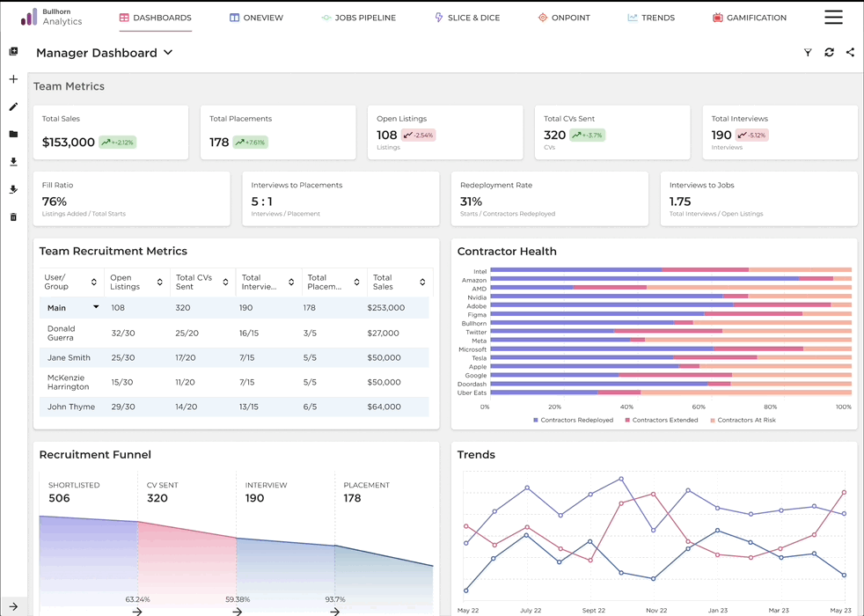
Task: Click the Intel bar in Contractor Health
Action: pos(670,270)
